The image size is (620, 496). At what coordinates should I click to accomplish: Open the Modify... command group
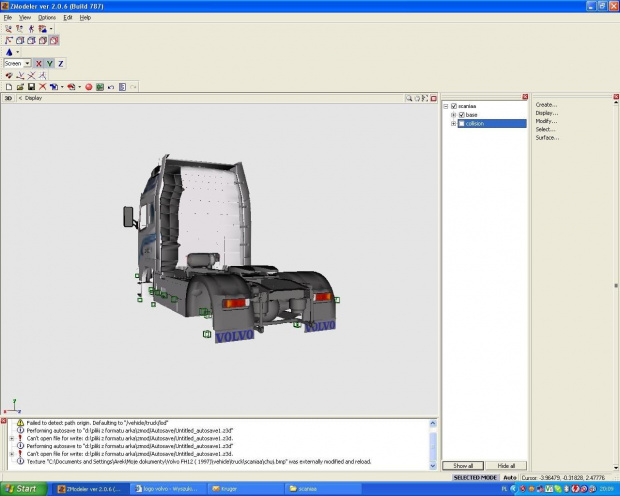(546, 121)
